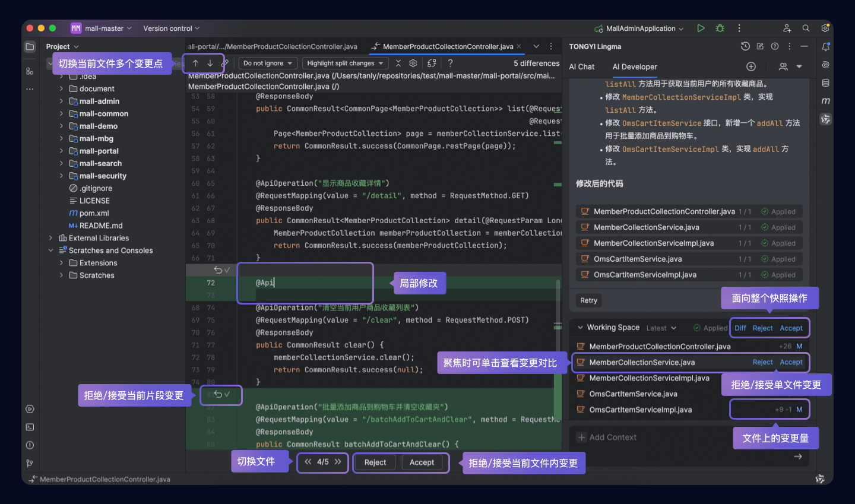The image size is (855, 504).
Task: Select mall-portal/.../MemberProductCollectionController.java editor tab
Action: point(273,46)
